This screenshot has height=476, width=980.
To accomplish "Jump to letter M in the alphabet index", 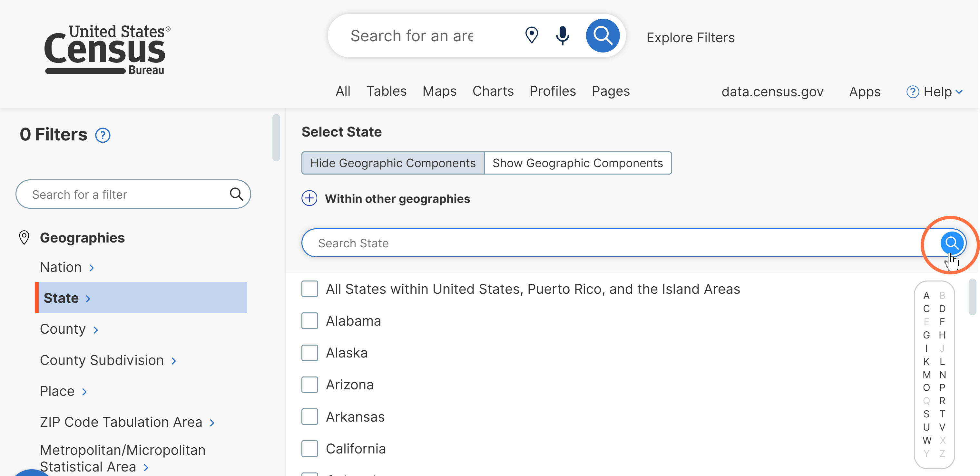I will (x=926, y=375).
